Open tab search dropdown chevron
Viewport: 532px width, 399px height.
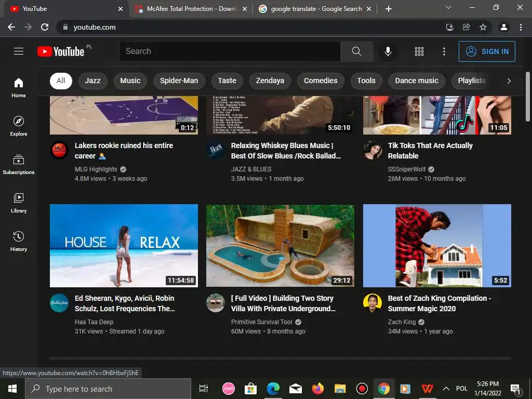pyautogui.click(x=448, y=7)
